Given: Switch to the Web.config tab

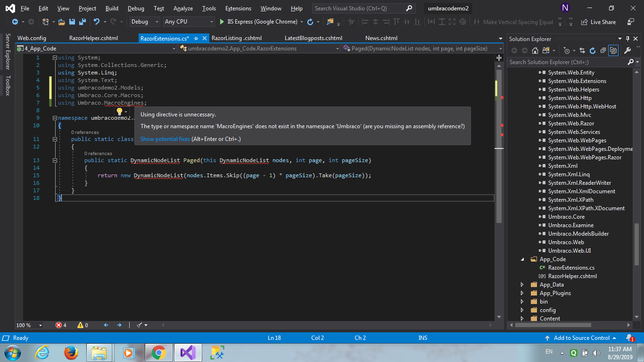Looking at the screenshot, I should click(32, 38).
